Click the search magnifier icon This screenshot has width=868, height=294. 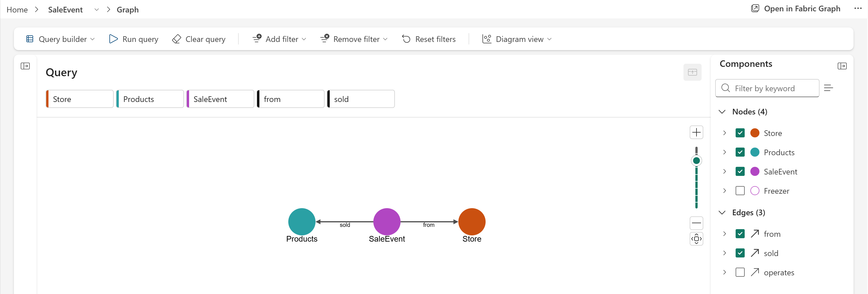coord(725,88)
